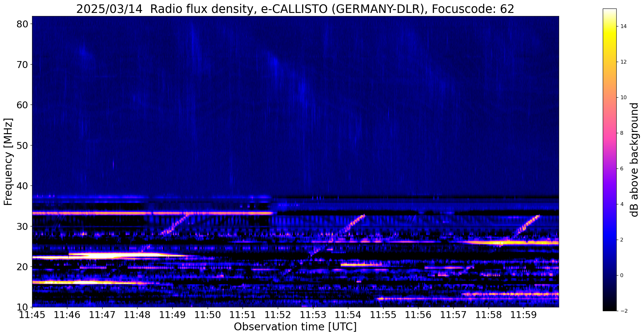Click the 11:56 time tick label

coord(418,315)
